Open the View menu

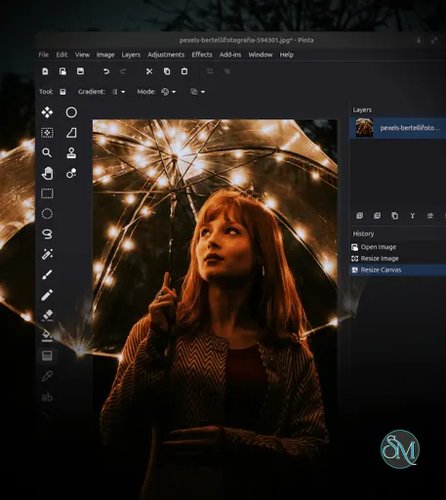82,55
